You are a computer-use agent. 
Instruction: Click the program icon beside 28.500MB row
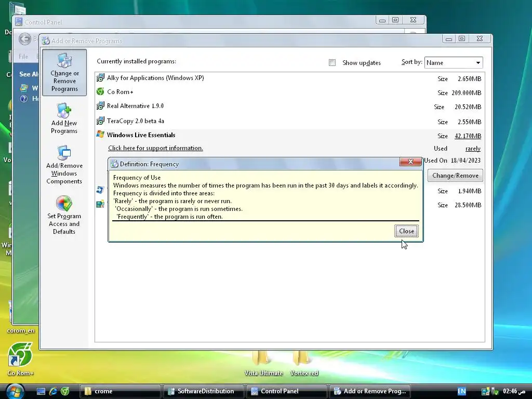[100, 204]
